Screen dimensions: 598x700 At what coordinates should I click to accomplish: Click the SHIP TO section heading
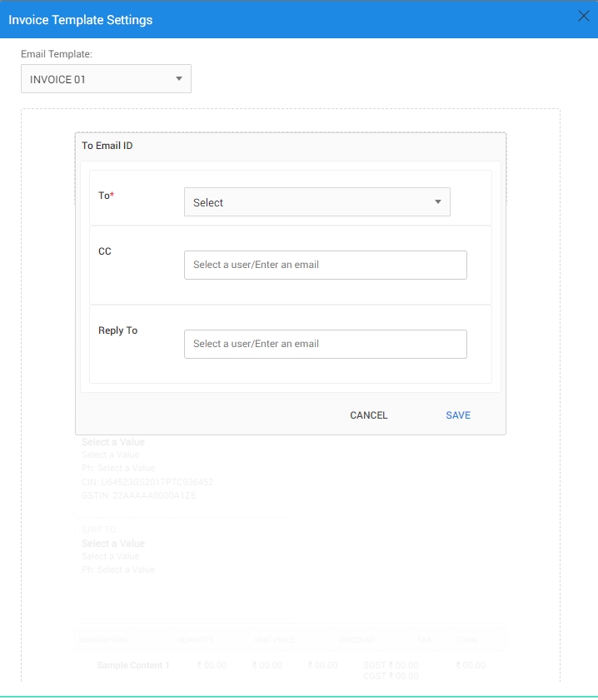pos(99,529)
